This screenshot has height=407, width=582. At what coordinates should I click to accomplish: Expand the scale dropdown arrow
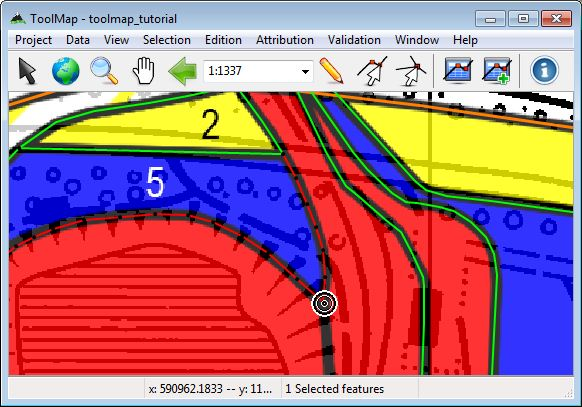click(x=305, y=71)
